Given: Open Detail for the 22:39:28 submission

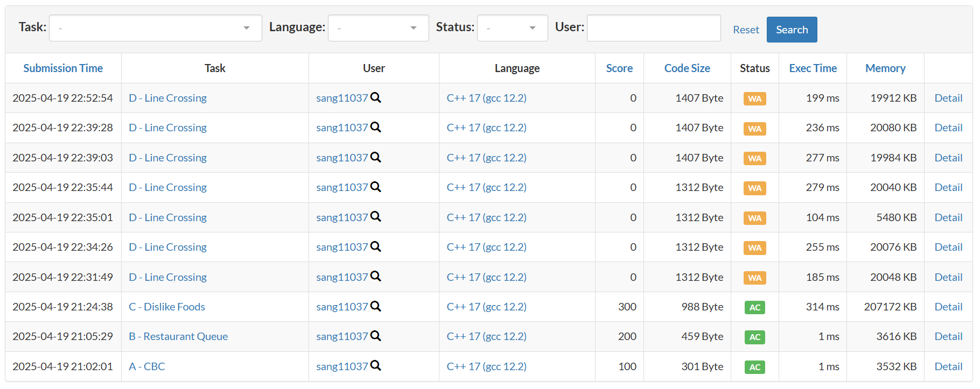Looking at the screenshot, I should (x=948, y=128).
